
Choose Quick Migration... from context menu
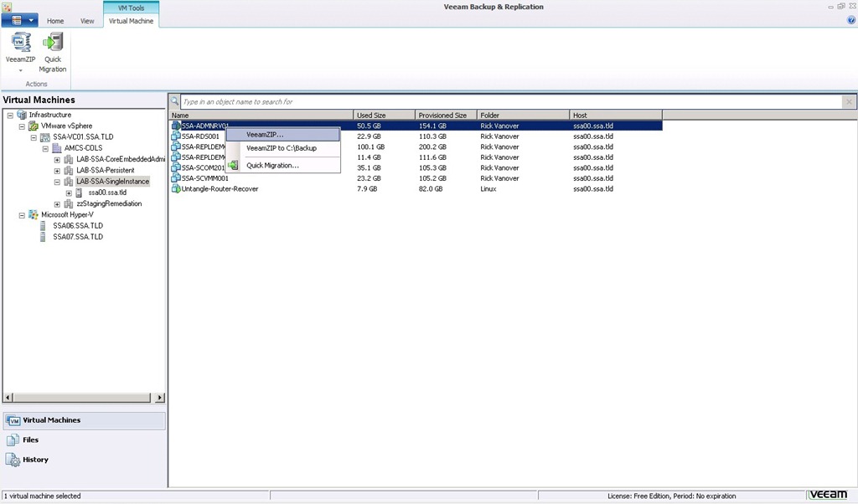click(283, 165)
